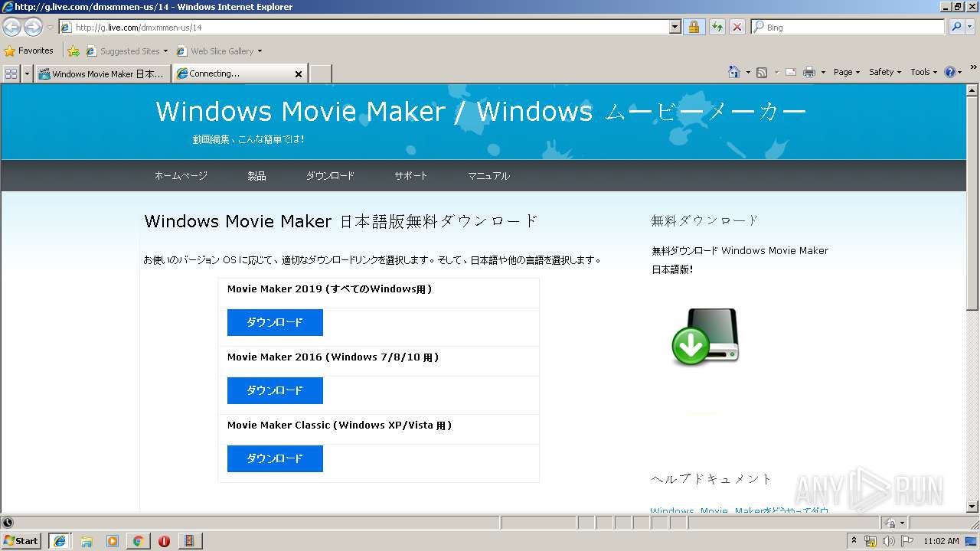Click the Read Mail envelope icon
Image resolution: width=980 pixels, height=551 pixels.
point(791,73)
